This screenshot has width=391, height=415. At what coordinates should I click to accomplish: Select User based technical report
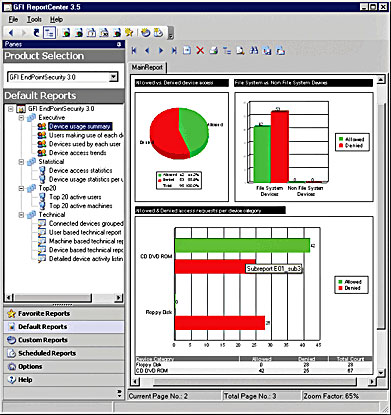pos(85,232)
